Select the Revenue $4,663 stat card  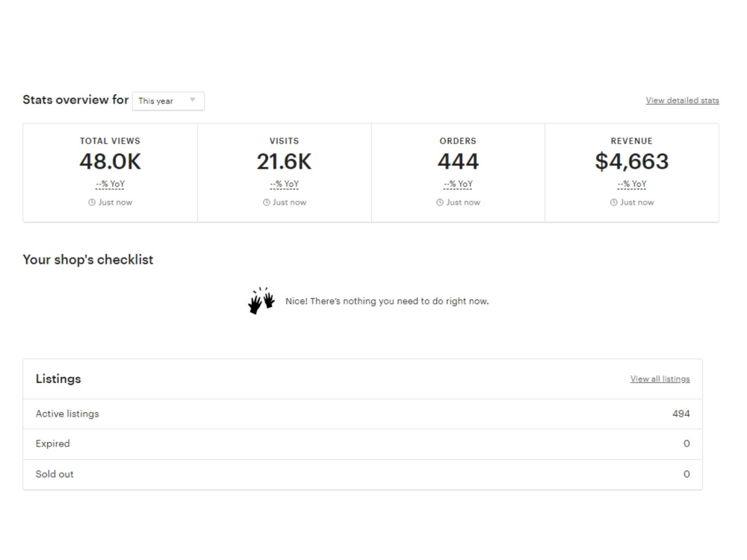tap(632, 172)
